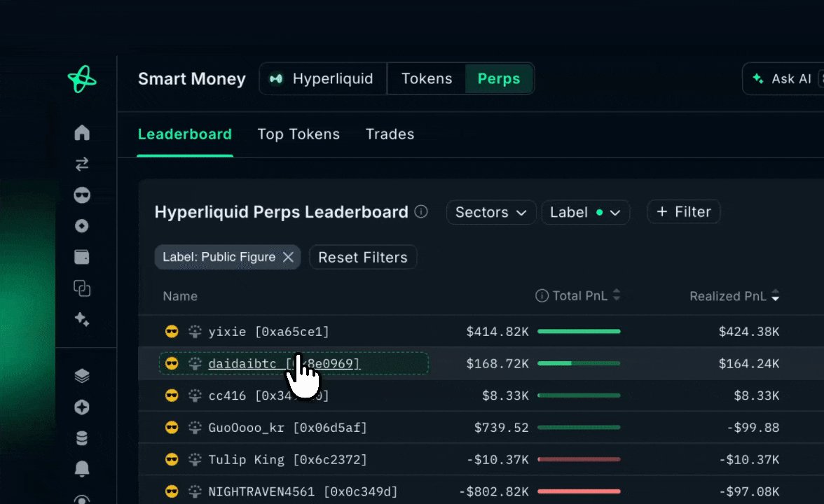
Task: Click the overlapping squares icon in the sidebar
Action: click(x=82, y=288)
